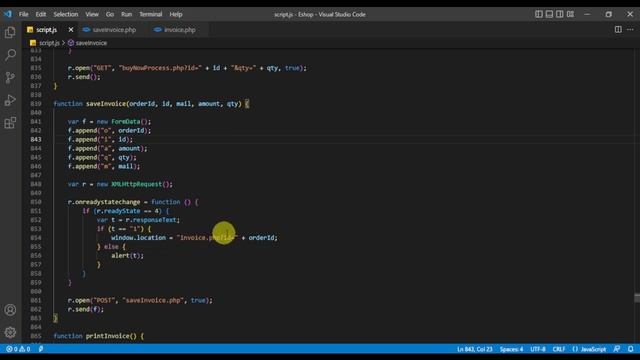
Task: Click the "buyNowProcess.php?id=" string on line 835
Action: [x=160, y=68]
